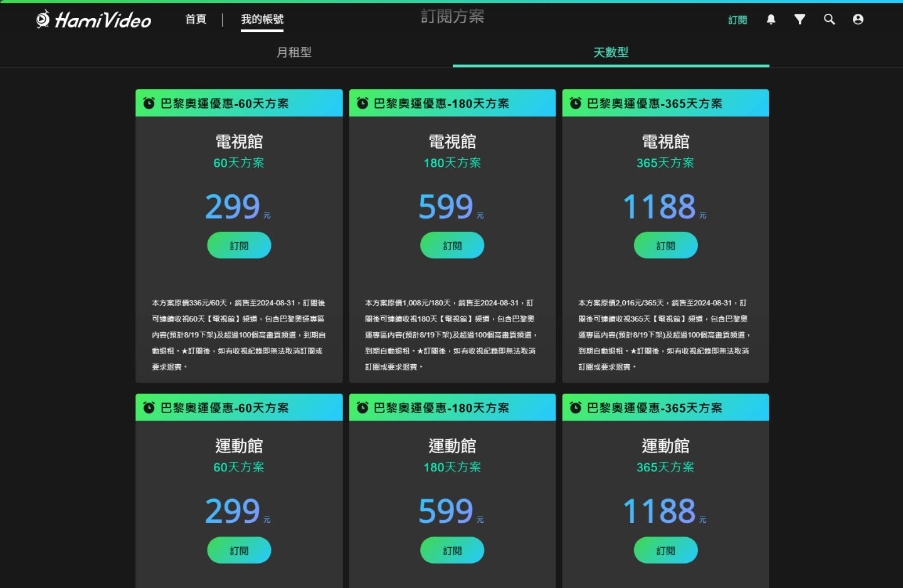Click alarm clock icon on 運動館 365天 card header
Image resolution: width=903 pixels, height=588 pixels.
click(576, 407)
